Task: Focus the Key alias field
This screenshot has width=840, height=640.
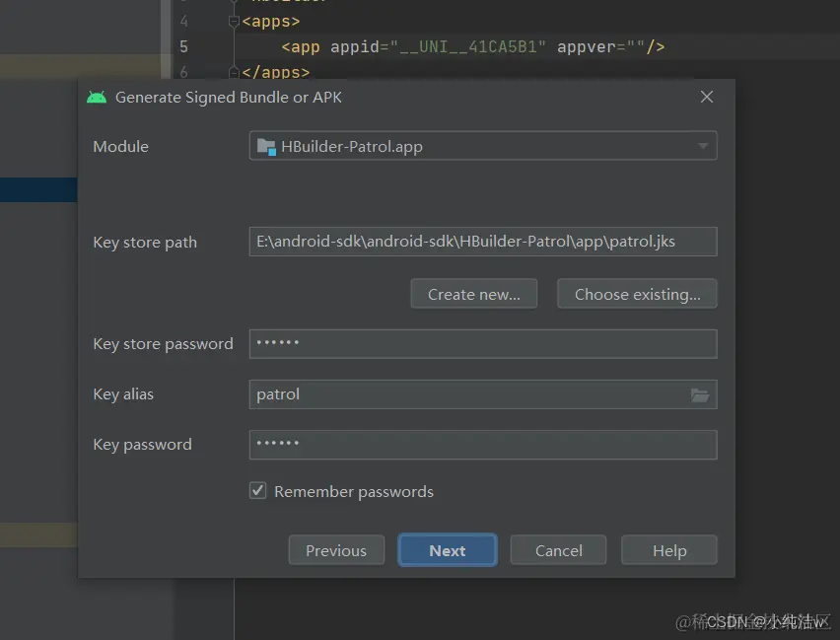Action: (483, 394)
